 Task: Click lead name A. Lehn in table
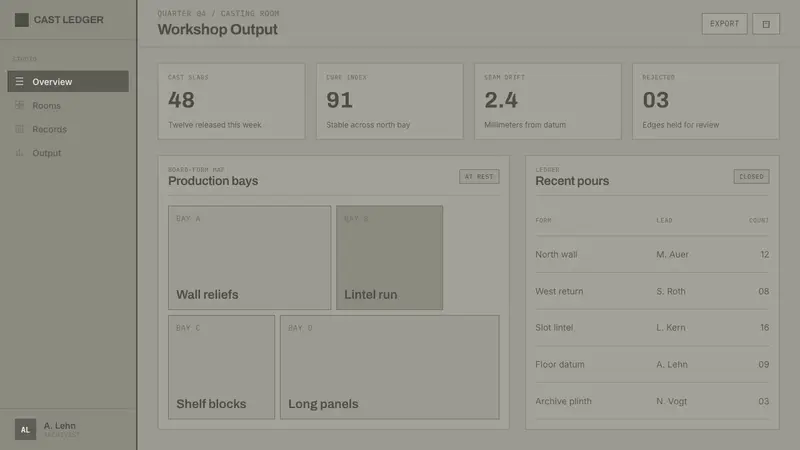click(x=671, y=364)
